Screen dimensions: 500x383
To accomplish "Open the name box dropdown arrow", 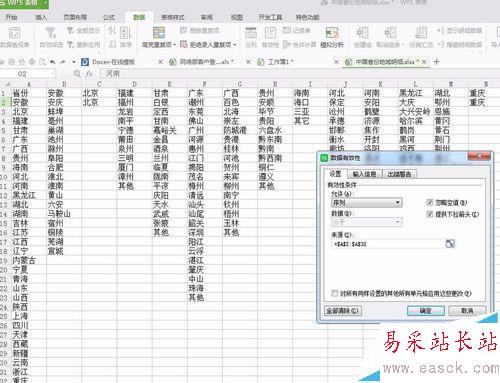I will [53, 74].
